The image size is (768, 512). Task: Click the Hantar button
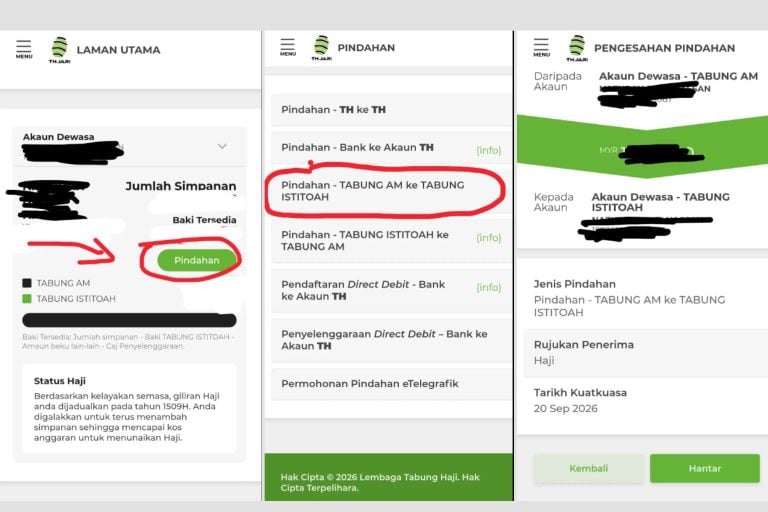(x=705, y=468)
